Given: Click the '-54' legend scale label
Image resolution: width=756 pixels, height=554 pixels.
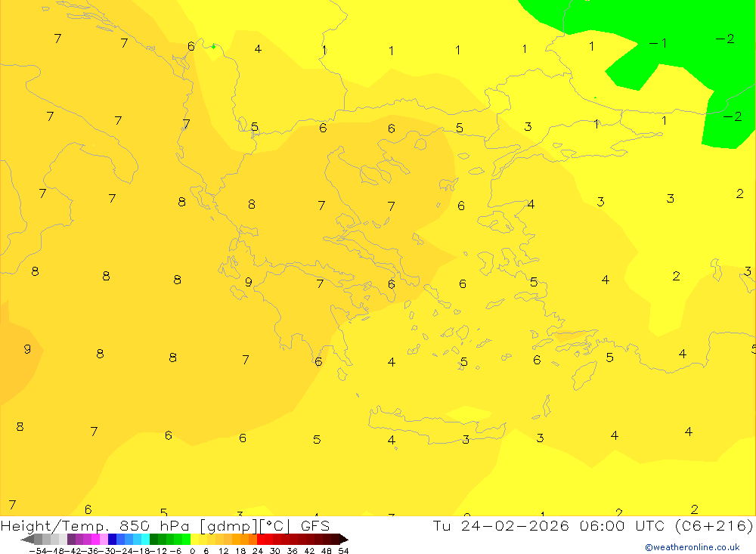Looking at the screenshot, I should [38, 551].
